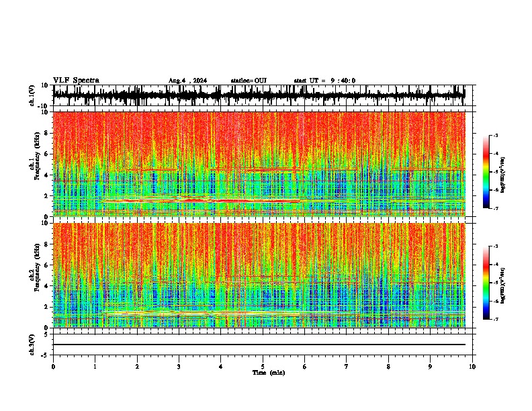Click the date label 'Aug.4 , 2024'
This screenshot has height=411, width=532.
click(187, 81)
